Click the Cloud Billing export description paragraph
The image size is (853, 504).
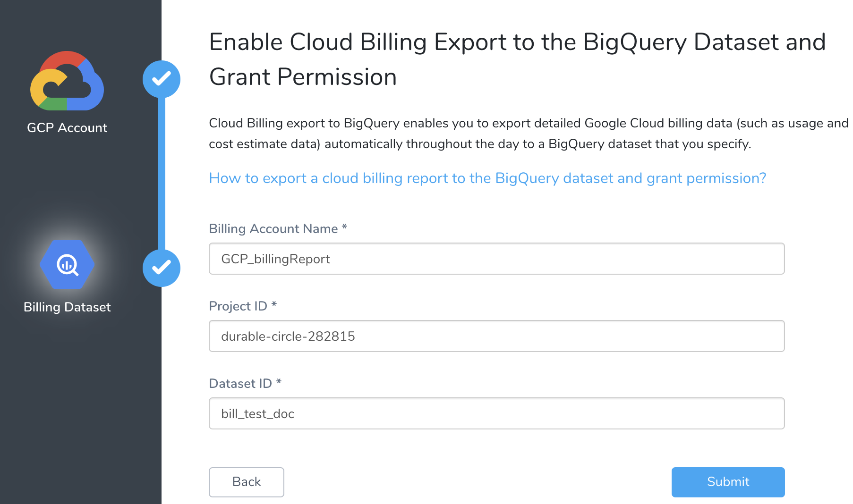[528, 134]
